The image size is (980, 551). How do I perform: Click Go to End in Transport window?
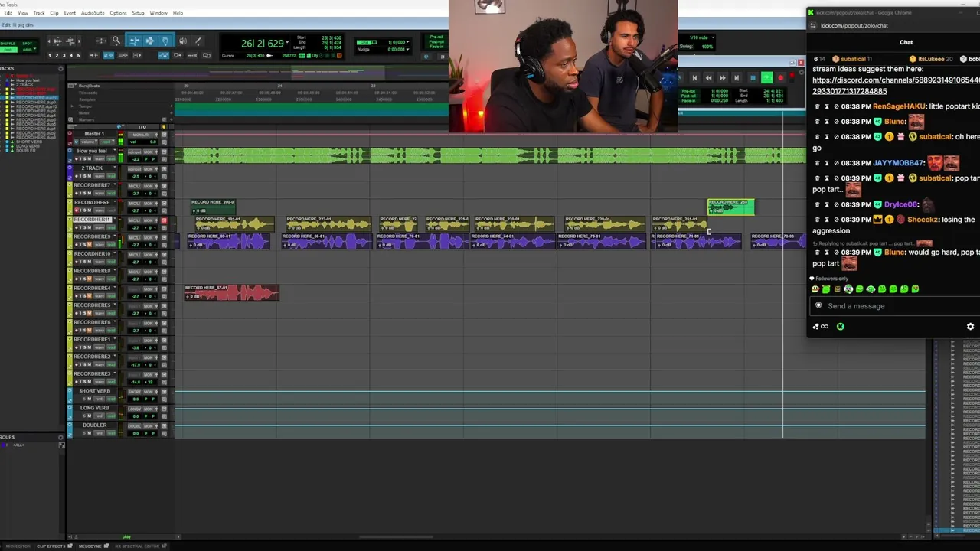(x=737, y=77)
